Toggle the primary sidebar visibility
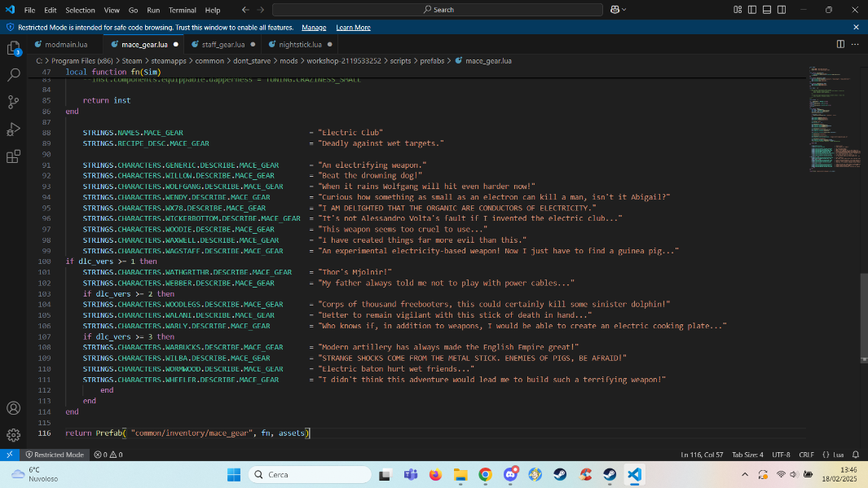The width and height of the screenshot is (868, 488). [x=751, y=9]
